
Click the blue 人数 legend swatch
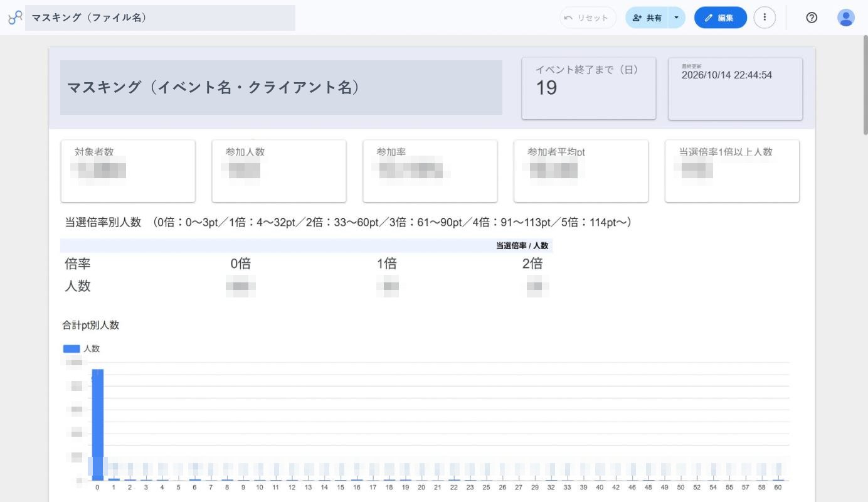pos(71,349)
